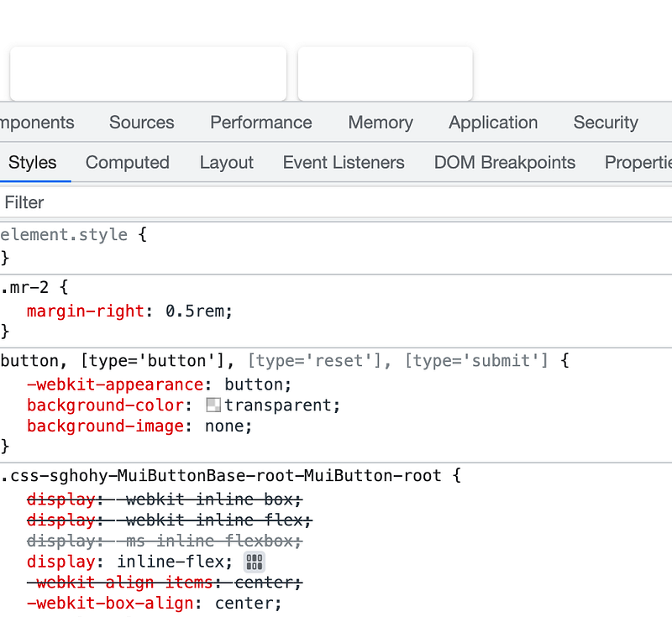
Task: Open the DOM Breakpoints sub-tab
Action: click(505, 163)
